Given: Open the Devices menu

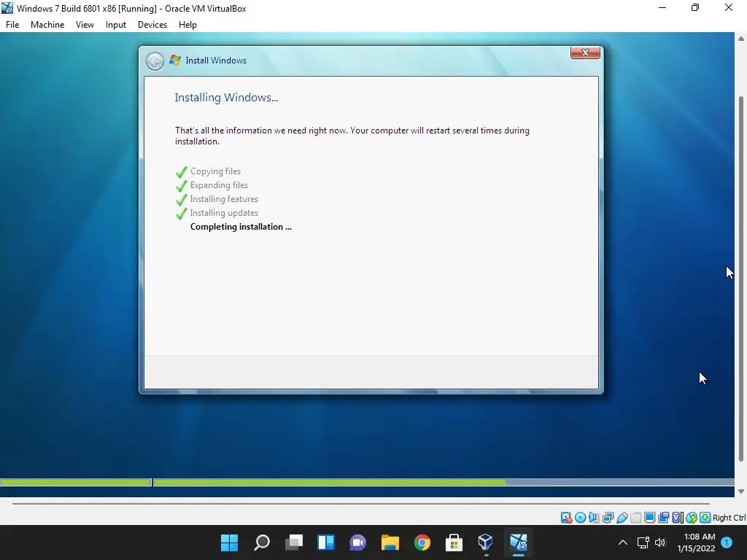Looking at the screenshot, I should [x=152, y=25].
